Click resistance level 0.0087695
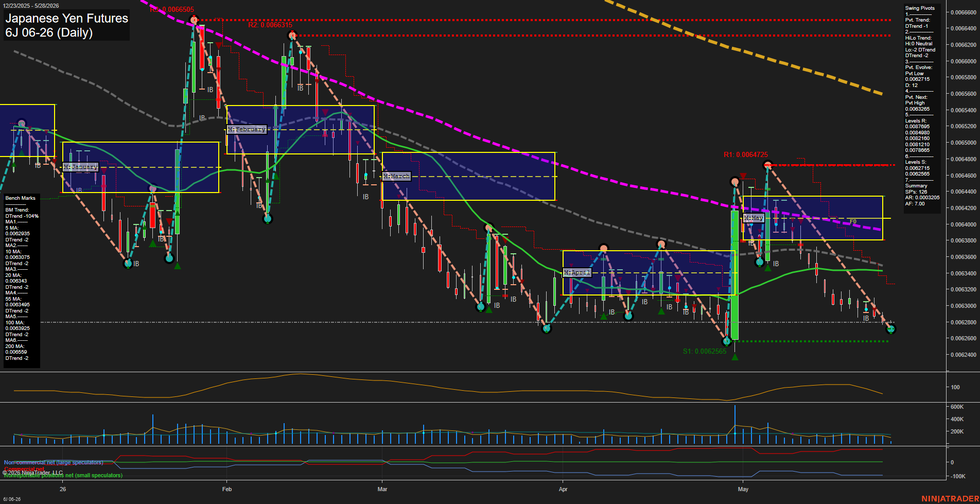 click(918, 127)
